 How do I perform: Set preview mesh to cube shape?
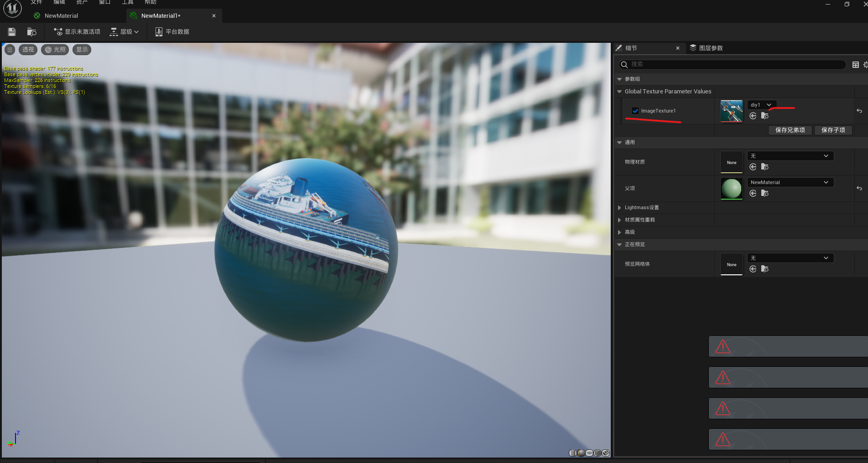point(598,453)
